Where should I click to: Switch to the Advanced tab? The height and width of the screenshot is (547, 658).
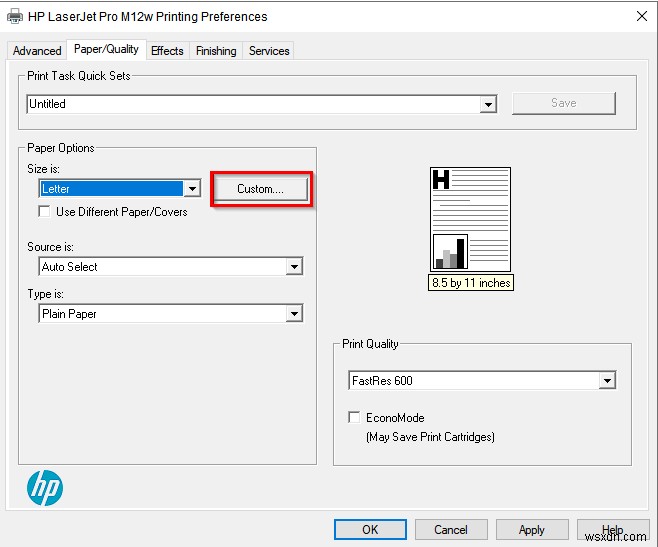37,51
